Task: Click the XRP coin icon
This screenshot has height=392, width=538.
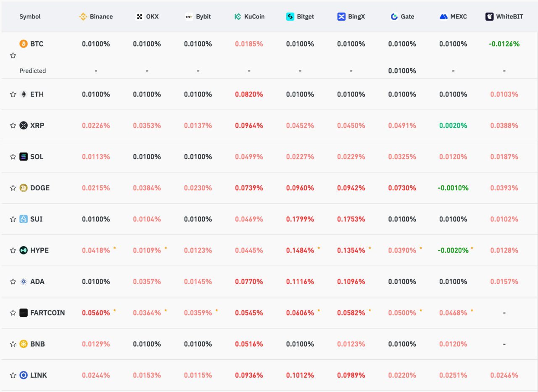Action: 24,125
